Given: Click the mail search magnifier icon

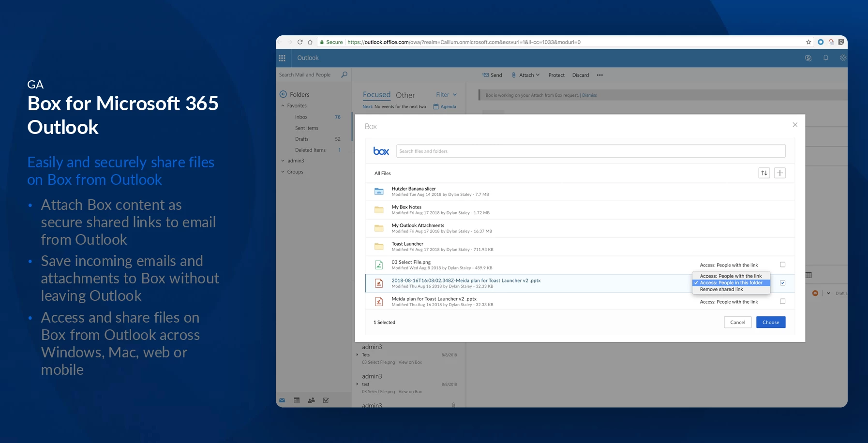Looking at the screenshot, I should tap(344, 74).
